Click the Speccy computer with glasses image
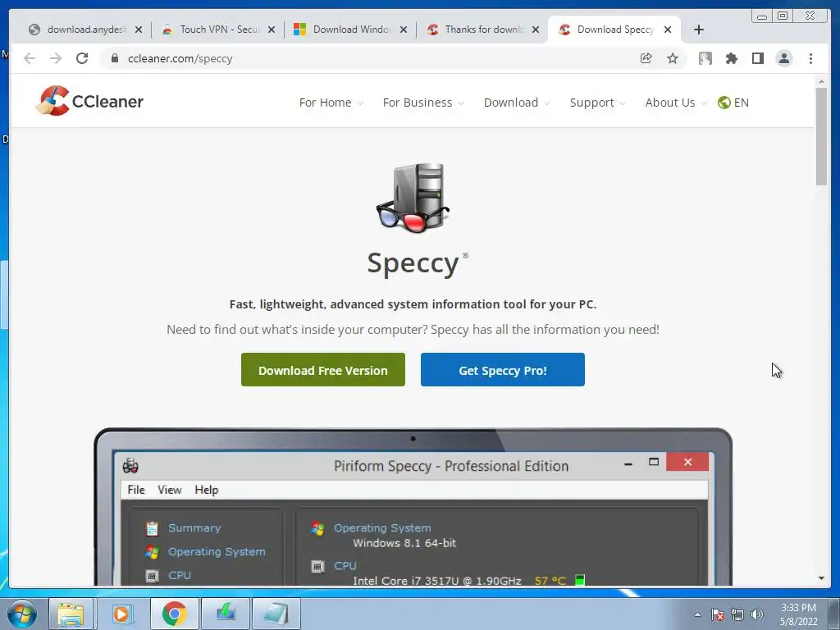 coord(413,198)
